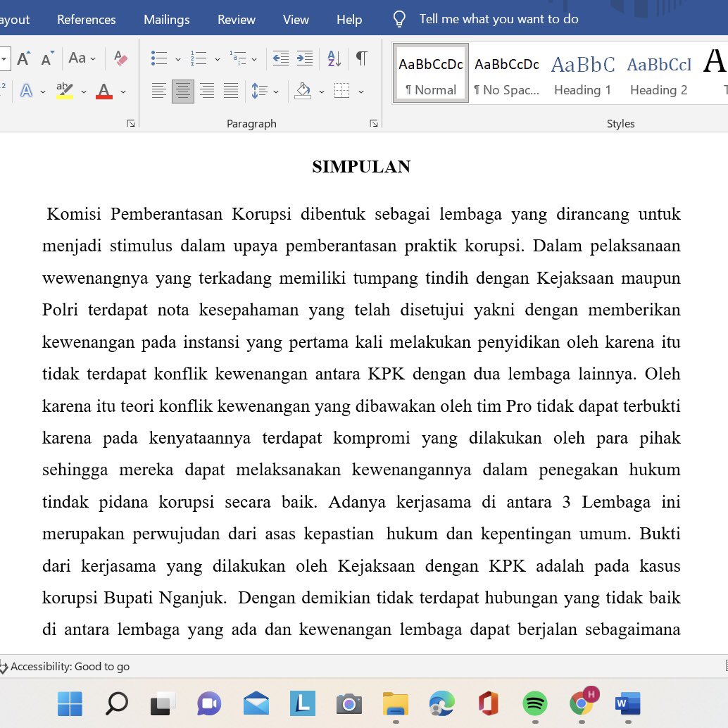
Task: Switch to Spotify on the taskbar
Action: tap(535, 703)
